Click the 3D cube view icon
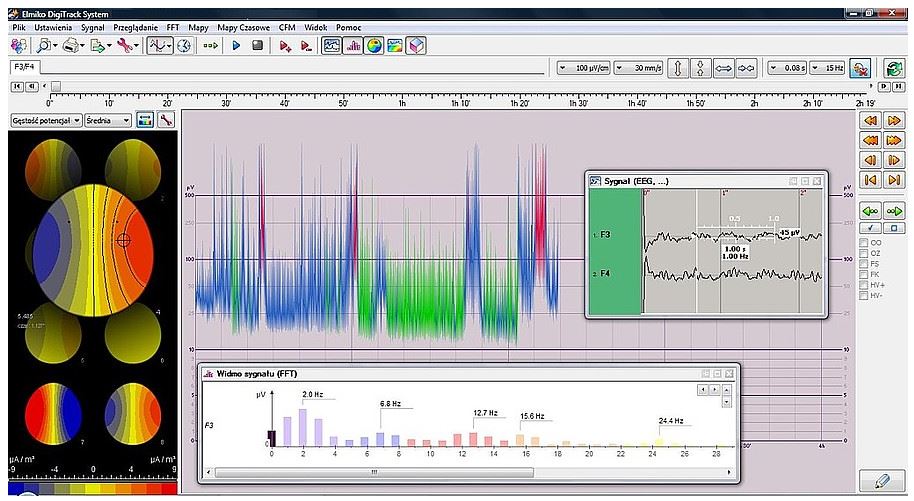 tap(415, 45)
